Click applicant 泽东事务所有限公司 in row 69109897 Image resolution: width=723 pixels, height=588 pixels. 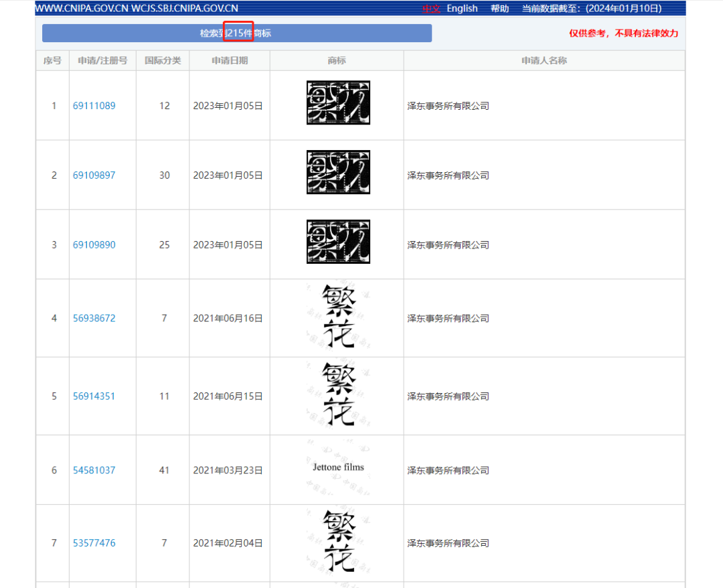[x=448, y=175]
